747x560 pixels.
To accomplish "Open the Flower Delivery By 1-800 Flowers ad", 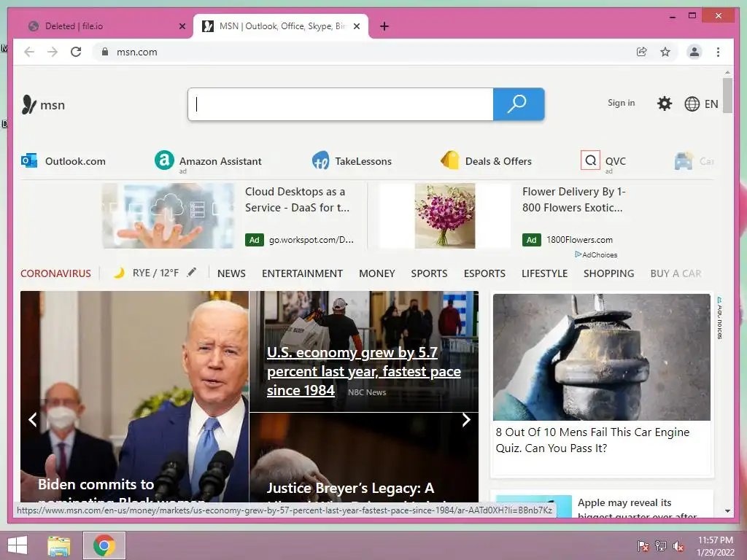I will pos(573,200).
